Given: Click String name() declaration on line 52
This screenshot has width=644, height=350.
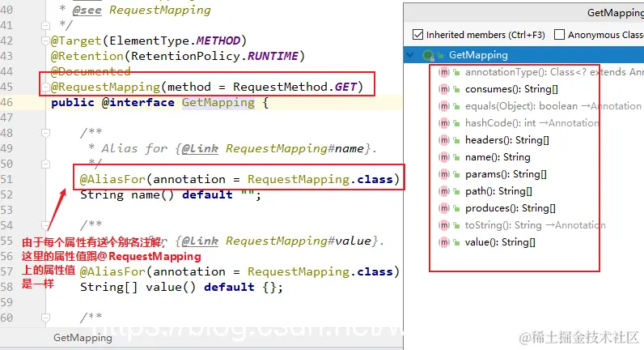Looking at the screenshot, I should coord(171,195).
